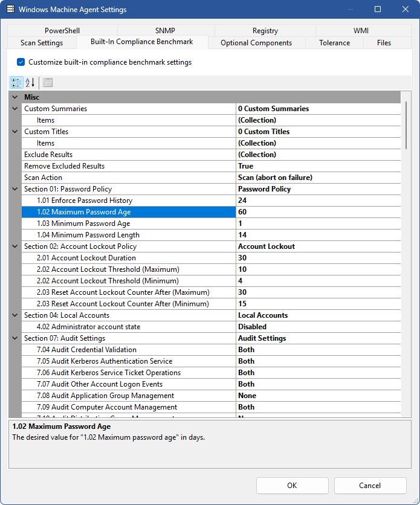The image size is (420, 505).
Task: Edit value 10 for Lockout Threshold (Maximum)
Action: 318,269
